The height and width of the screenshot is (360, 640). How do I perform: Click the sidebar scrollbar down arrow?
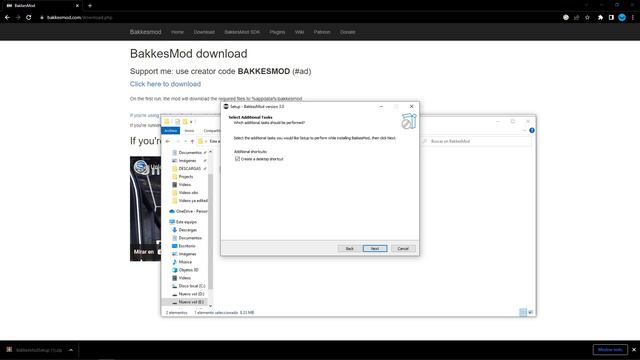click(x=211, y=305)
